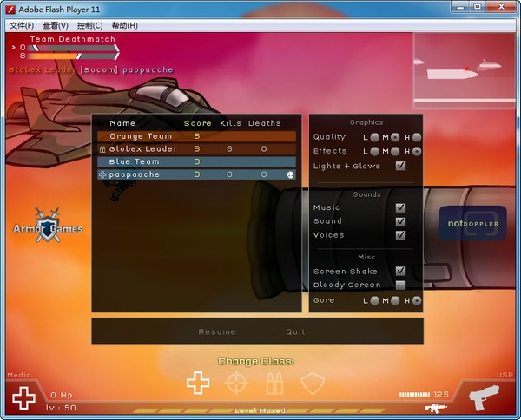Select the Medic class cross icon

[x=198, y=383]
